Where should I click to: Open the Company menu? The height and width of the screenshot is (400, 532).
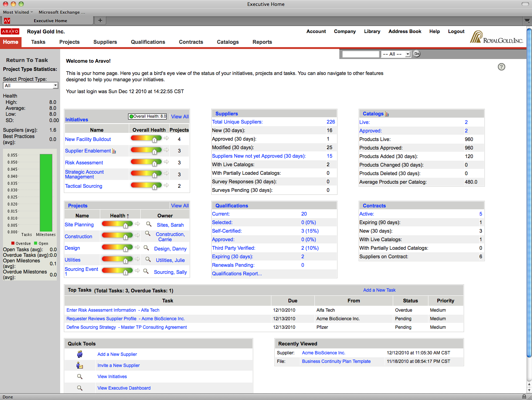345,32
